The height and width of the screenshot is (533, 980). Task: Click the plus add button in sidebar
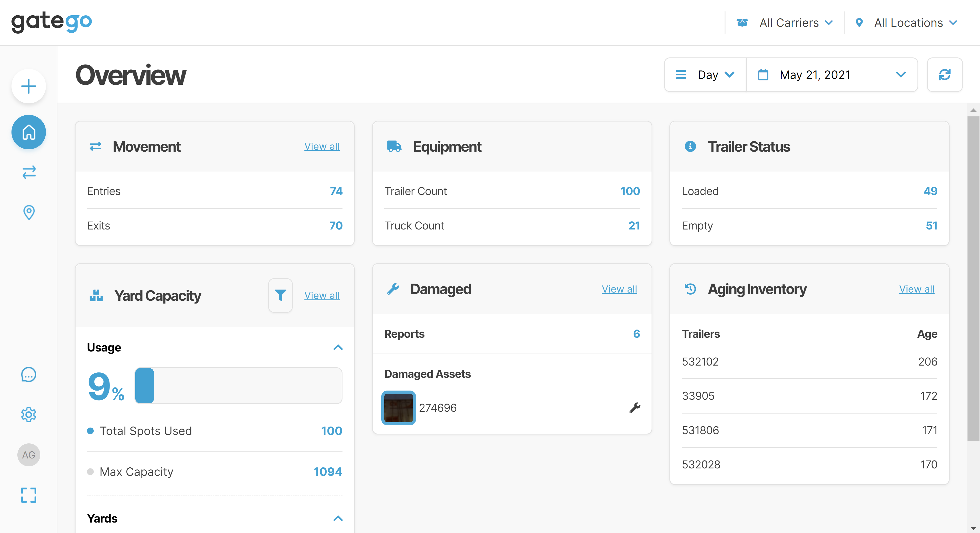(29, 86)
